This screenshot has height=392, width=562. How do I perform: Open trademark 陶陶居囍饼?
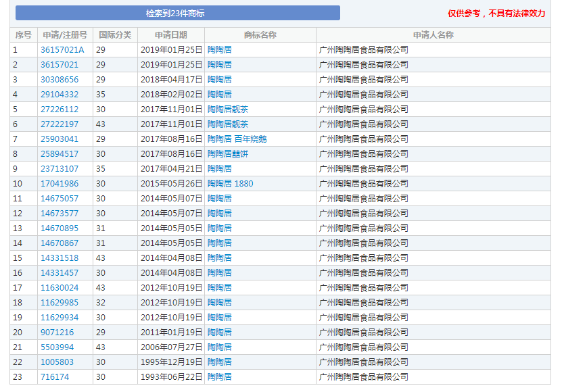click(x=228, y=153)
